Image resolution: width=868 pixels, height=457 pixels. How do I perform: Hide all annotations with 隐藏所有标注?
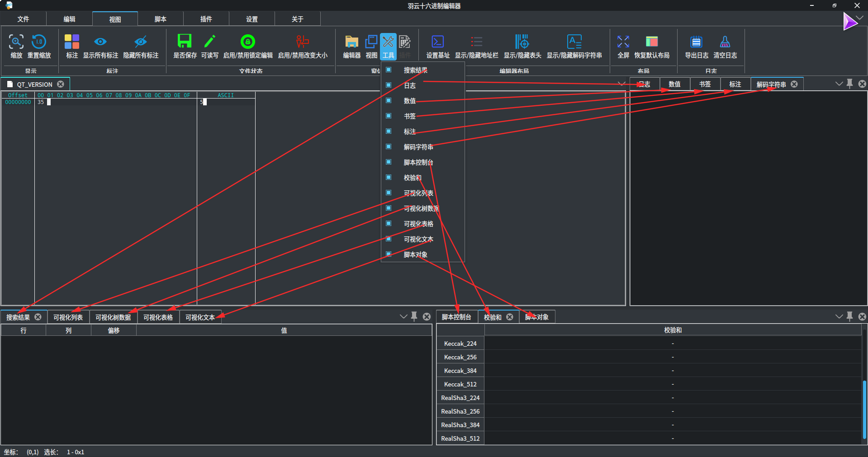[x=141, y=42]
